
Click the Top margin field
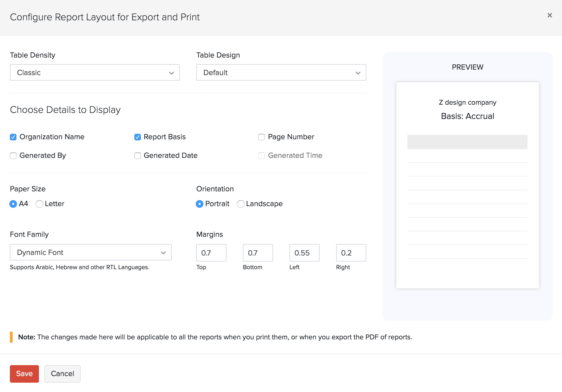pos(211,253)
